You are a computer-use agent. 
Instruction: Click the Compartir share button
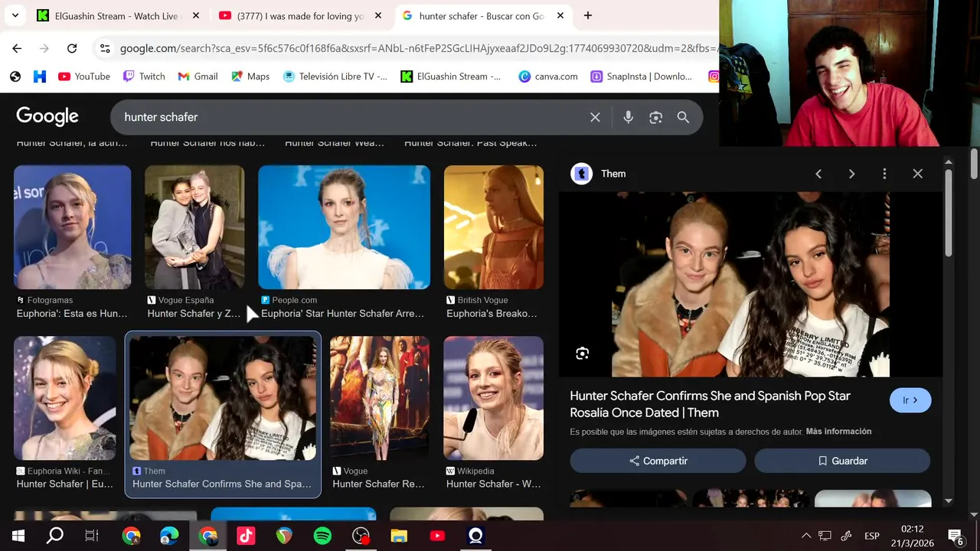pyautogui.click(x=658, y=461)
